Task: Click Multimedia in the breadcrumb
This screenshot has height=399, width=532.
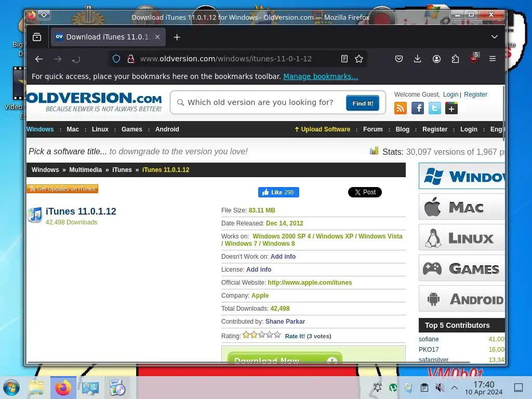Action: tap(86, 170)
